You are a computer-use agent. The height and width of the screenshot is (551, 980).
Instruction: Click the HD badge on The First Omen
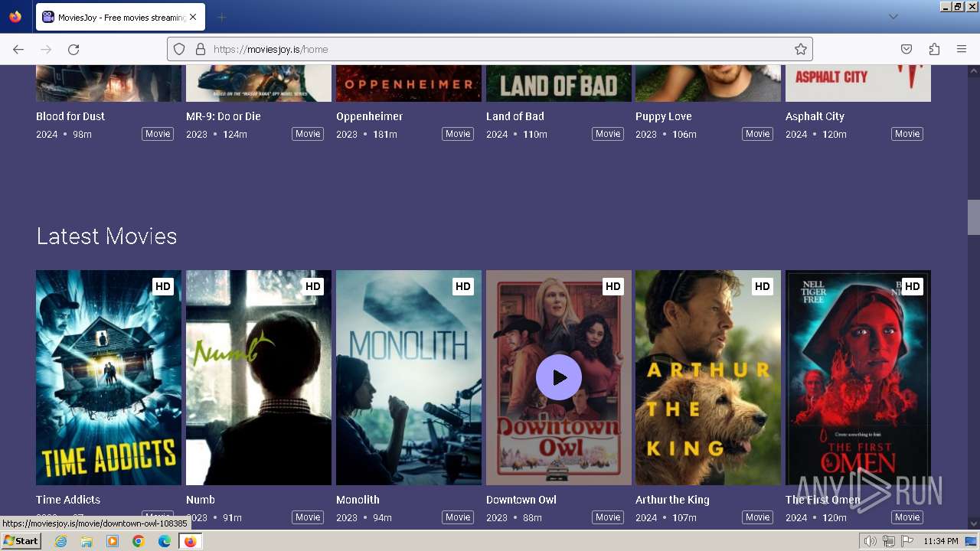(913, 286)
